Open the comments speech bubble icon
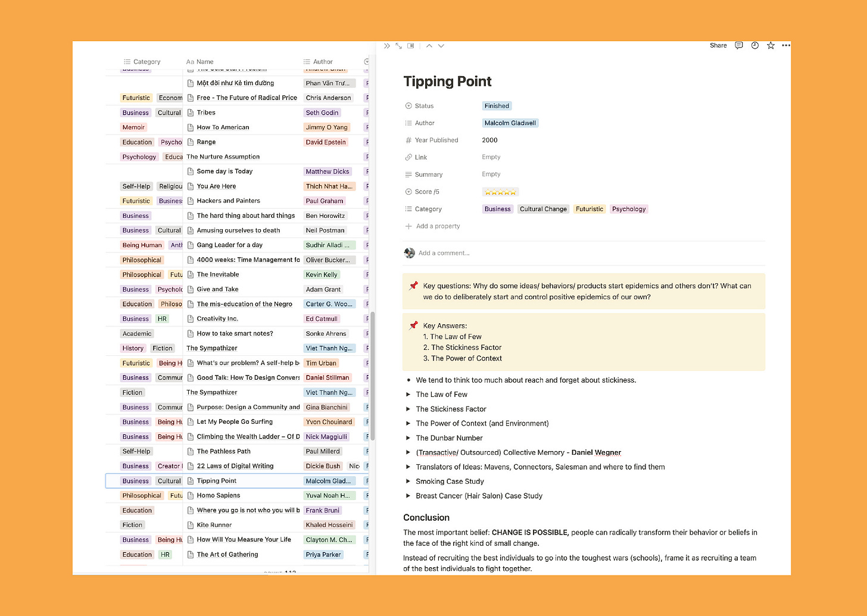This screenshot has height=616, width=867. click(739, 45)
